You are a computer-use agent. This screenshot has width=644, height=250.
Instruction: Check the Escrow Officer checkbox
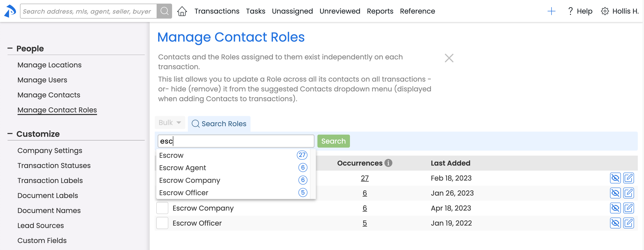(162, 223)
